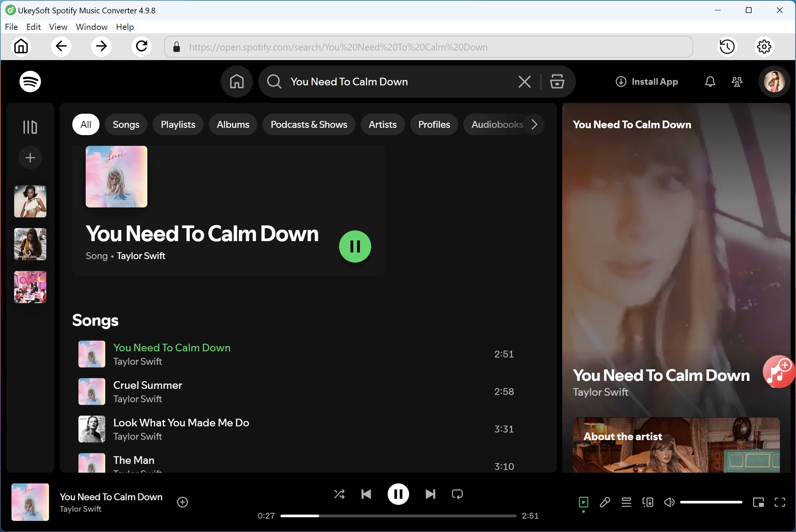Open the lyrics microphone icon
796x532 pixels.
click(605, 502)
